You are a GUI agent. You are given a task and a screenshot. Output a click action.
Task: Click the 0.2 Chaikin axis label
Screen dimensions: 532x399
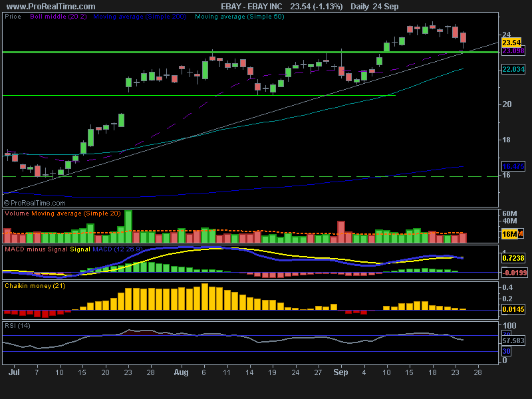point(507,299)
